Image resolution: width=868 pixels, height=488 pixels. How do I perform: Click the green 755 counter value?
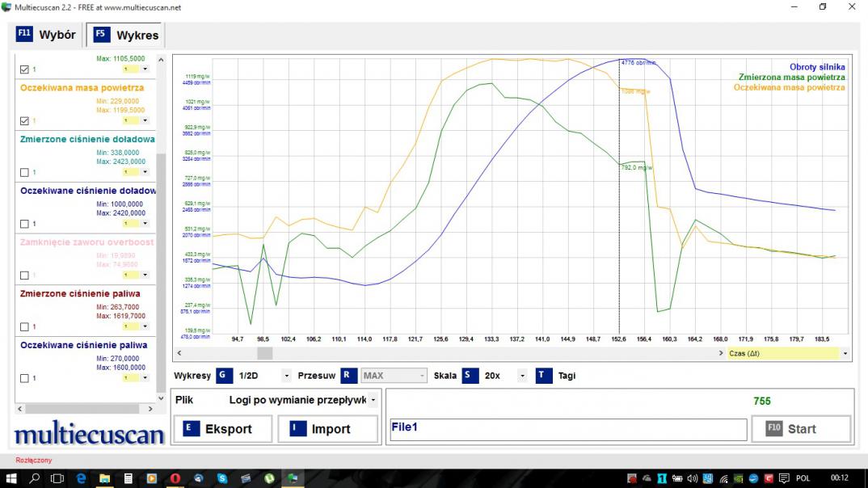click(x=761, y=401)
